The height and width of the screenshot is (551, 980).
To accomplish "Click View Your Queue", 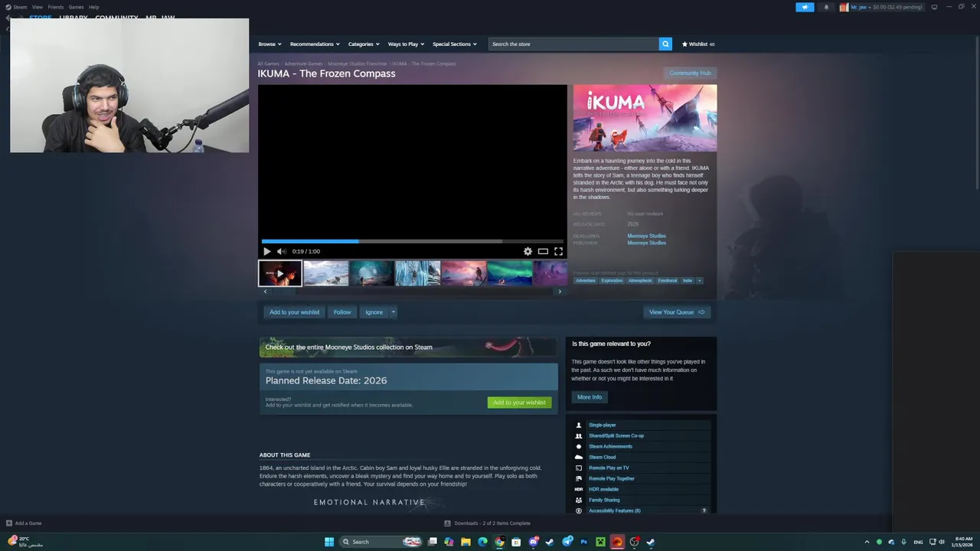I will [677, 312].
